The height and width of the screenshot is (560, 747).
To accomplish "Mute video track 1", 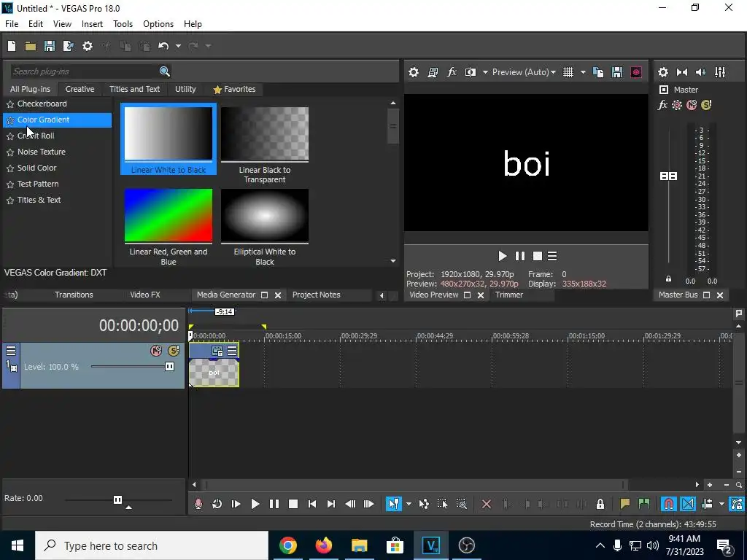I will coord(156,351).
